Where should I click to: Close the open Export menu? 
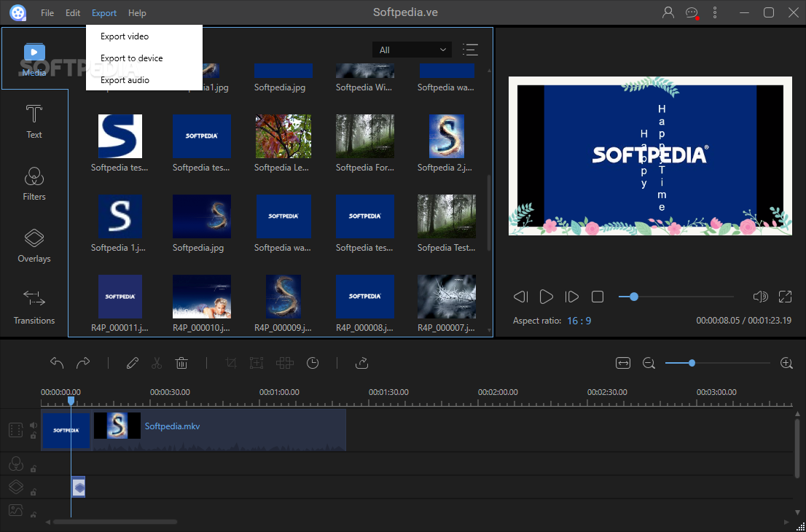tap(104, 13)
